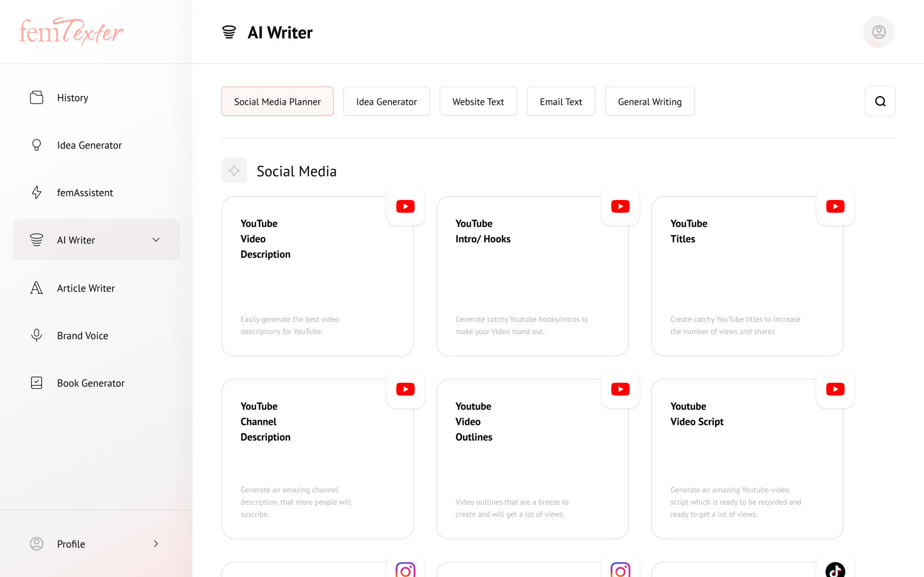Open the YouTube Intro/ Hooks card
Screen dimensions: 924x577
click(532, 277)
